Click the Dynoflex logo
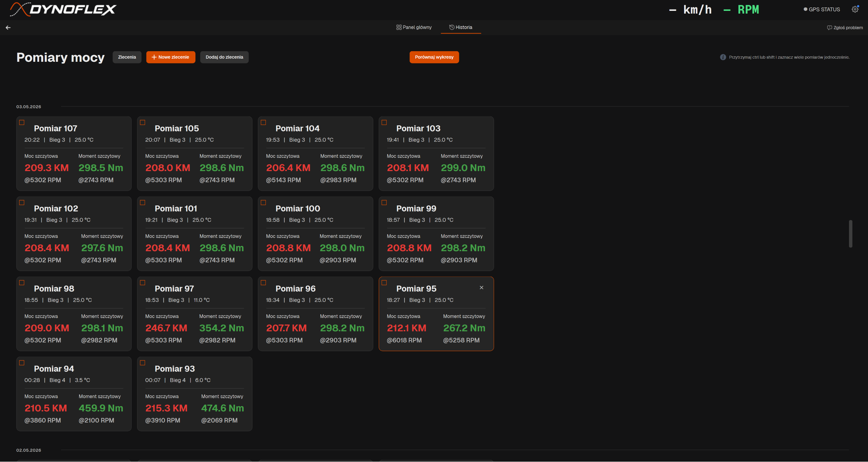The image size is (868, 462). (x=63, y=9)
